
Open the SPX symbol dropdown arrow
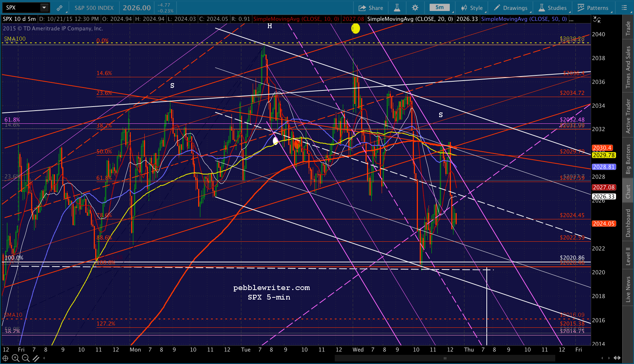(x=44, y=8)
